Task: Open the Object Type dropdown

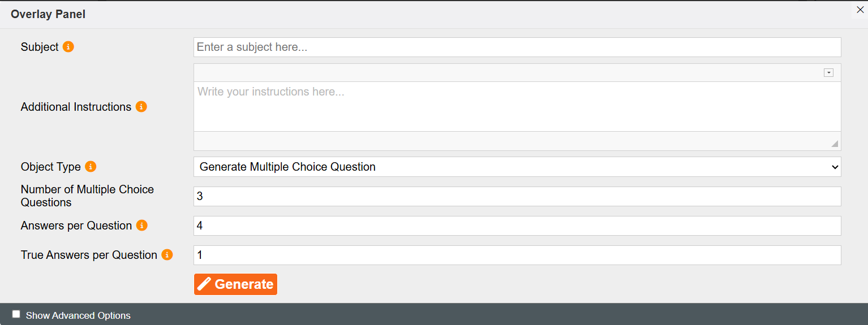Action: [517, 167]
